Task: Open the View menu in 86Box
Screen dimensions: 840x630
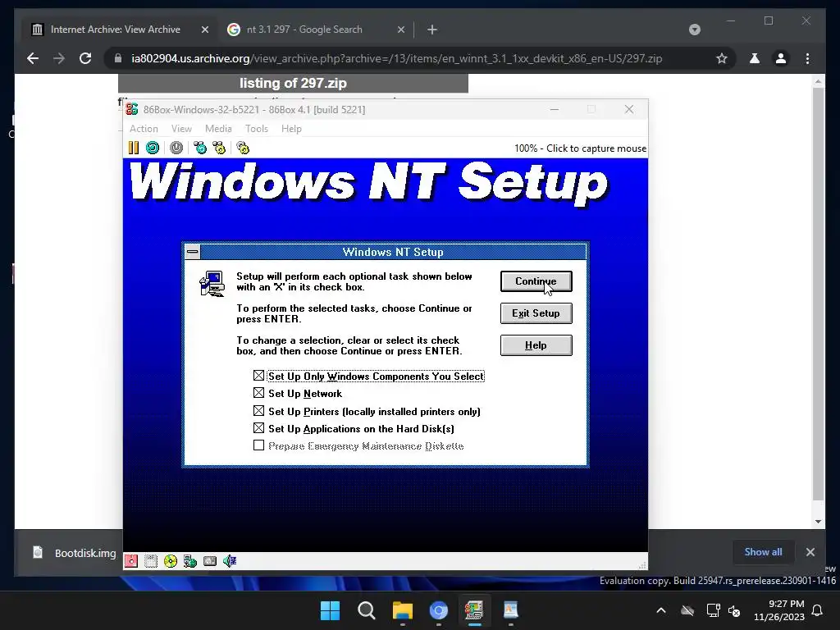Action: click(181, 129)
